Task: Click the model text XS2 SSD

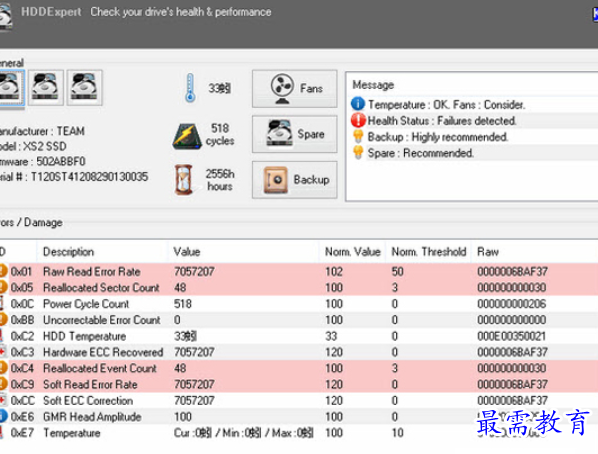Action: click(x=45, y=146)
